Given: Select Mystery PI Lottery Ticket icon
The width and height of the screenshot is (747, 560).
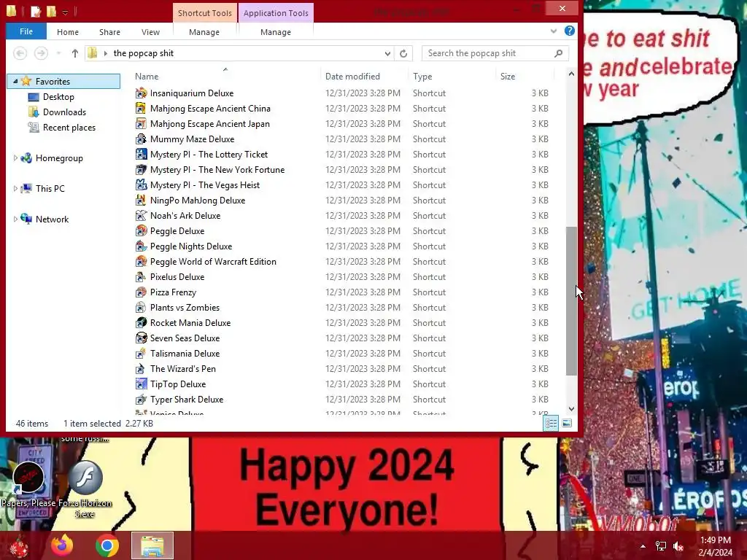Looking at the screenshot, I should [x=141, y=155].
